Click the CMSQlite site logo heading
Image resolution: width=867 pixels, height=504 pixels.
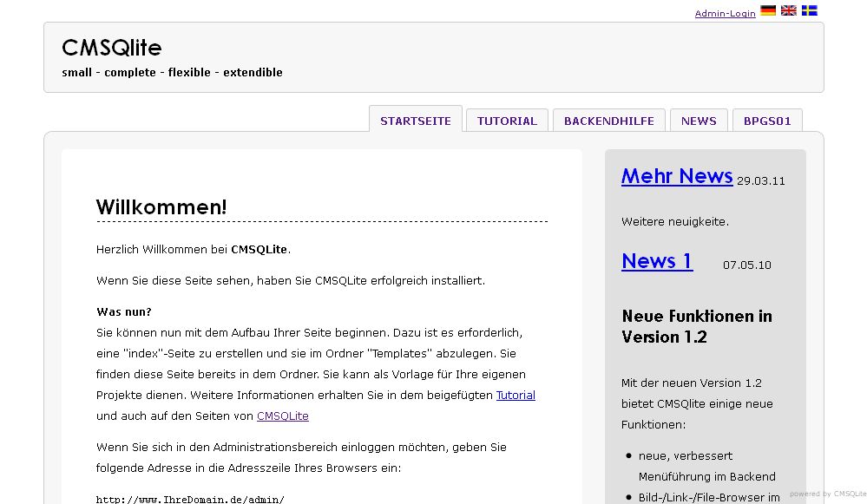point(111,48)
